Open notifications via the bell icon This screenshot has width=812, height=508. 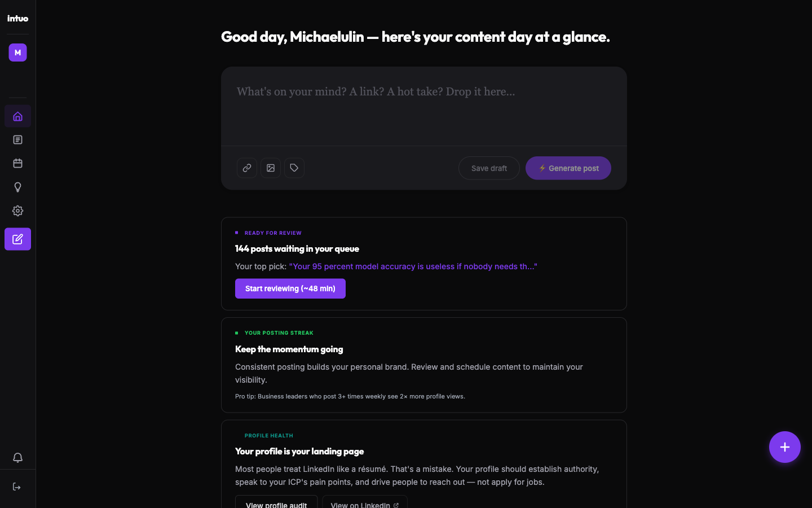click(x=17, y=458)
